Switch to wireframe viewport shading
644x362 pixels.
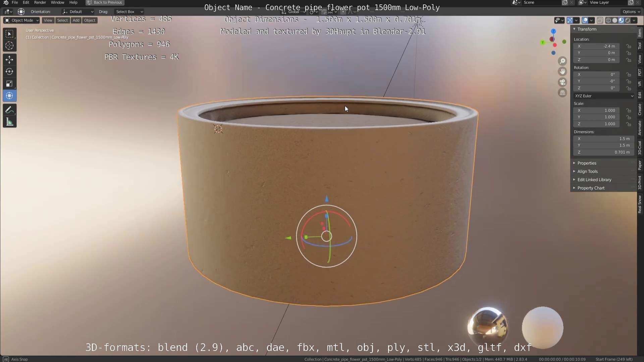608,20
